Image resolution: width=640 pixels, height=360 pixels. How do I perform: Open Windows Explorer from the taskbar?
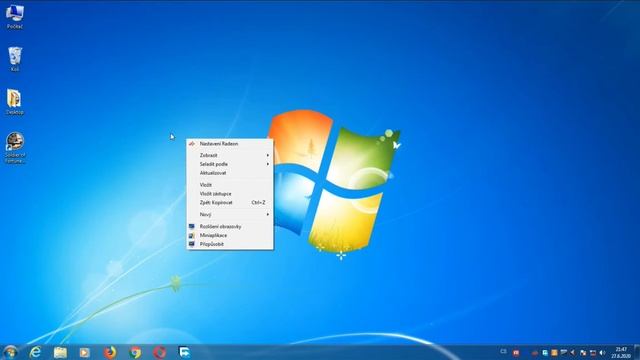click(60, 352)
